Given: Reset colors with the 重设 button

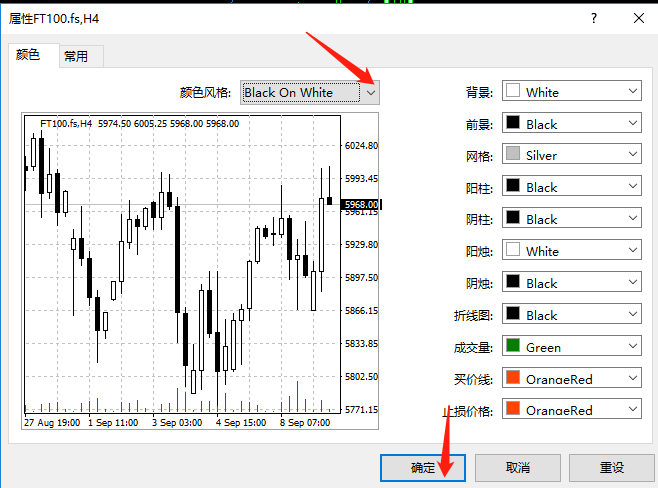Looking at the screenshot, I should (x=612, y=467).
